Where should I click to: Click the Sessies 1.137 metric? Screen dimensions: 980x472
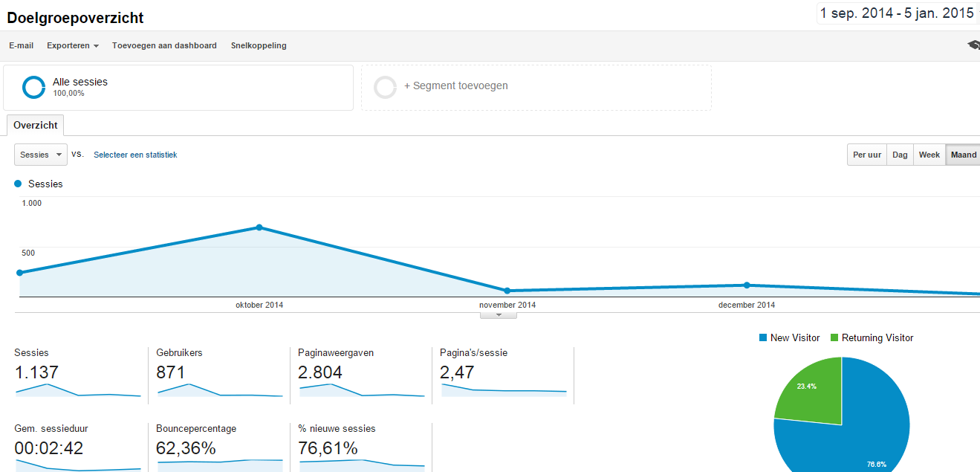[x=78, y=375]
